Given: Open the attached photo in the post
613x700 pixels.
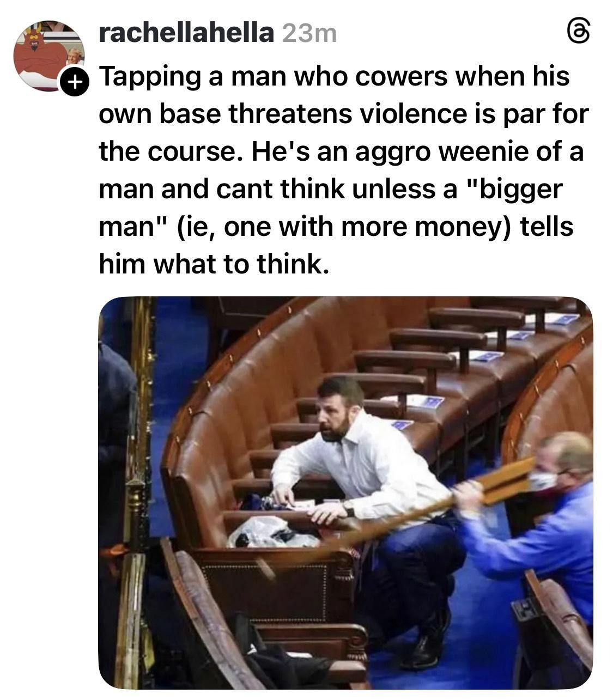Looking at the screenshot, I should 345,492.
